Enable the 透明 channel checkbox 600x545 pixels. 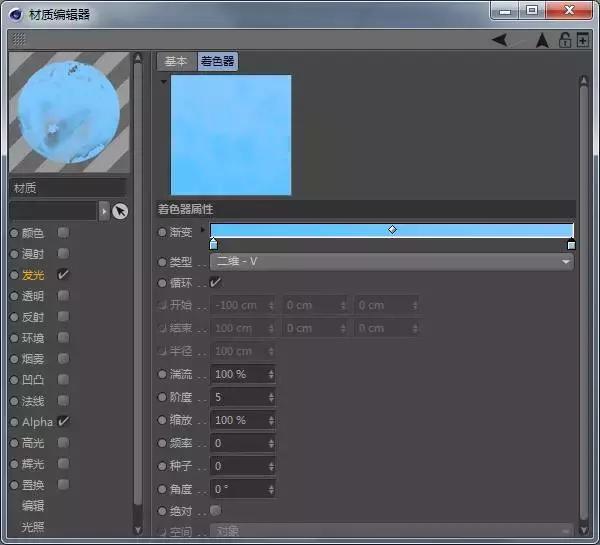click(x=63, y=295)
